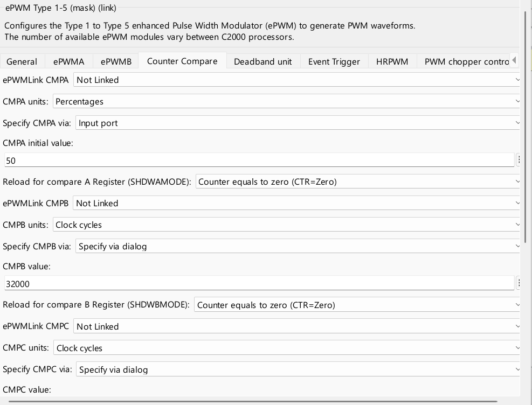Open the three-dot menu beside CMPA initial value
Viewport: 532px width, 405px height.
pos(518,160)
